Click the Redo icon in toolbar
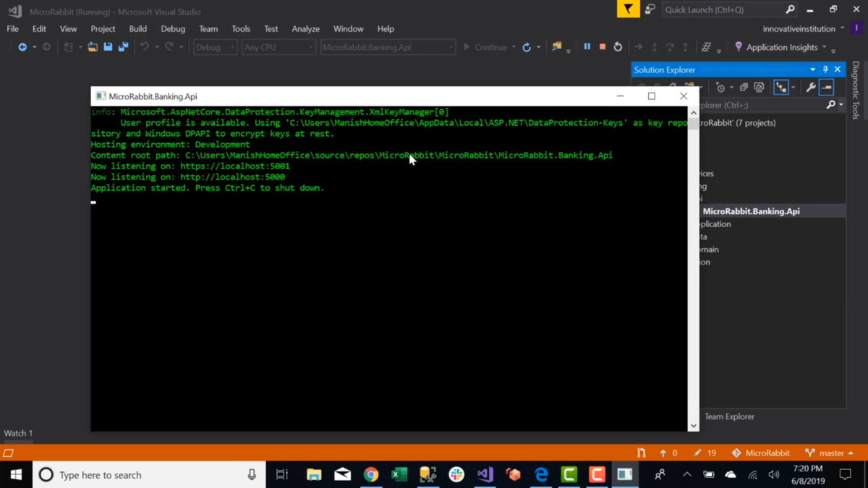This screenshot has height=488, width=868. coord(169,47)
